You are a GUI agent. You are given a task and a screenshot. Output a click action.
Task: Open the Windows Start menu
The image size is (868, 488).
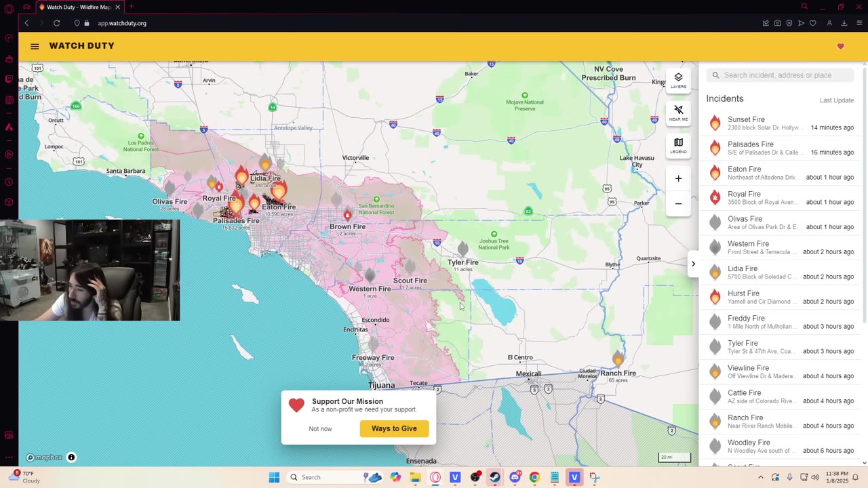tap(274, 477)
